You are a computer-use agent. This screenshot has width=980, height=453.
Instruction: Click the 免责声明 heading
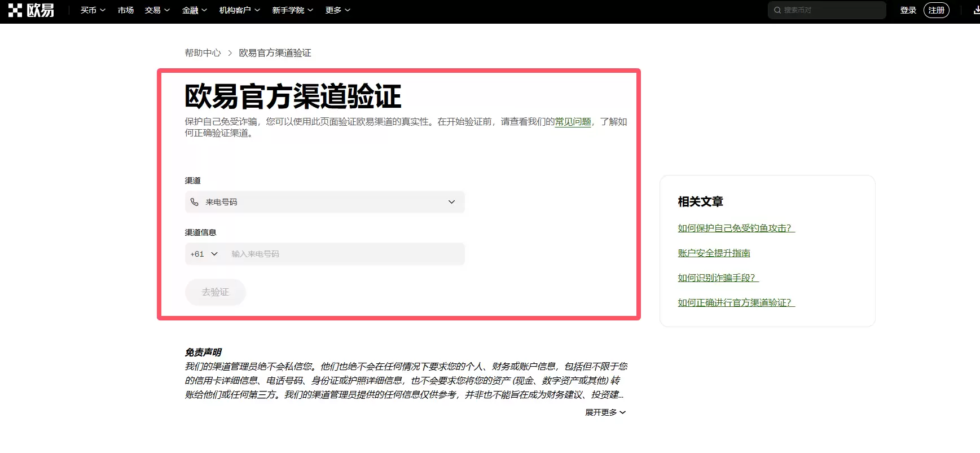(x=203, y=352)
